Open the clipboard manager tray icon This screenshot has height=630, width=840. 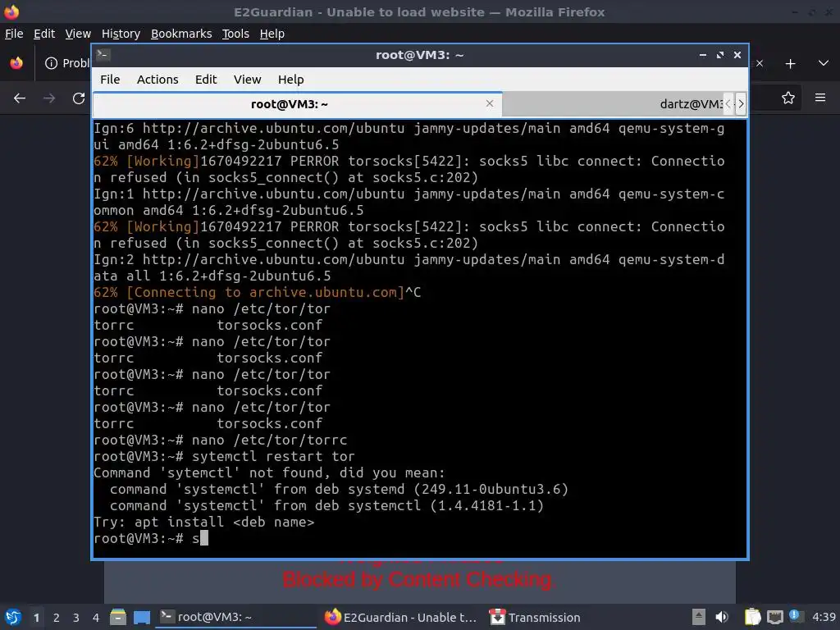[x=753, y=617]
